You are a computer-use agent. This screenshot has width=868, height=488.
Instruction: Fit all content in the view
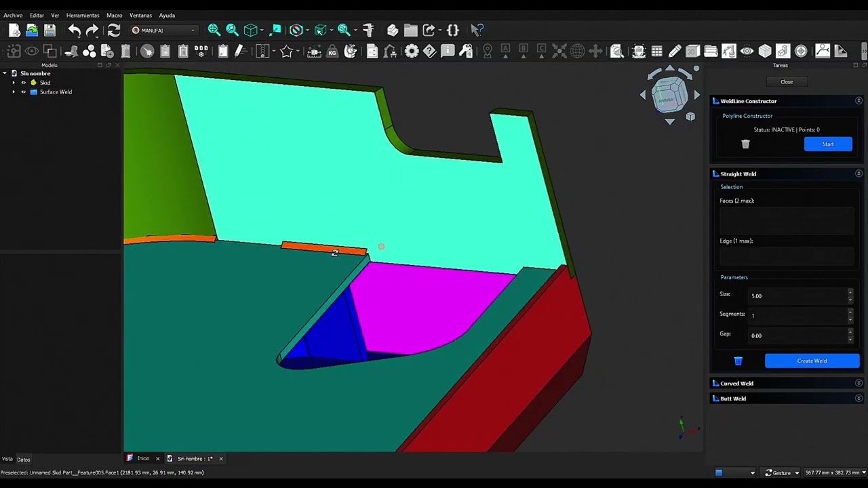tap(214, 30)
